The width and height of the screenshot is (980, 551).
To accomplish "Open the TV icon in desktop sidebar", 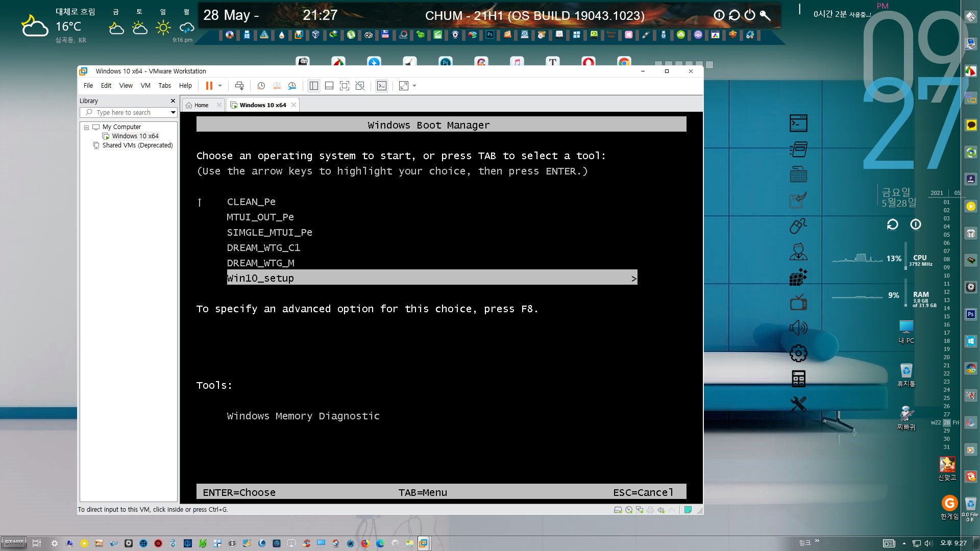I will (798, 302).
